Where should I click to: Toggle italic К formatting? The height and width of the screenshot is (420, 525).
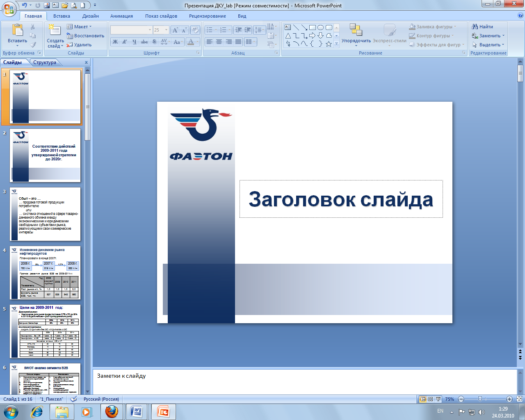pos(125,42)
